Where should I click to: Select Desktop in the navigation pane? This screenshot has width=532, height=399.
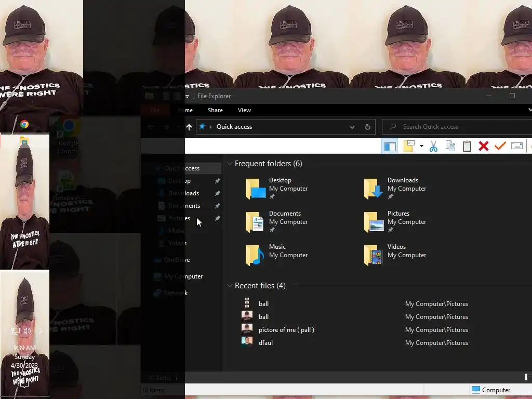click(x=179, y=181)
